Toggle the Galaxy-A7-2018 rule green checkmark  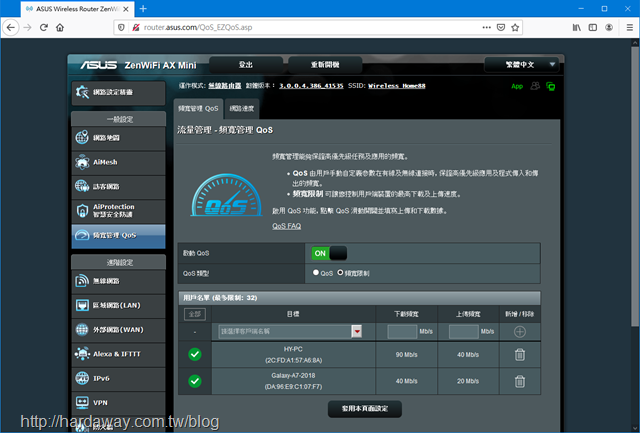tap(195, 381)
